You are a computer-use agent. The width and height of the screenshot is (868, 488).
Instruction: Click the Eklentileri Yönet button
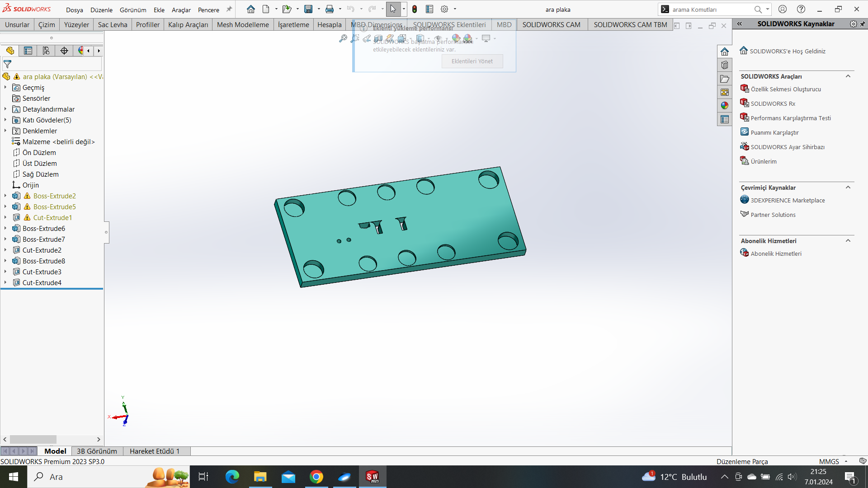(x=472, y=61)
